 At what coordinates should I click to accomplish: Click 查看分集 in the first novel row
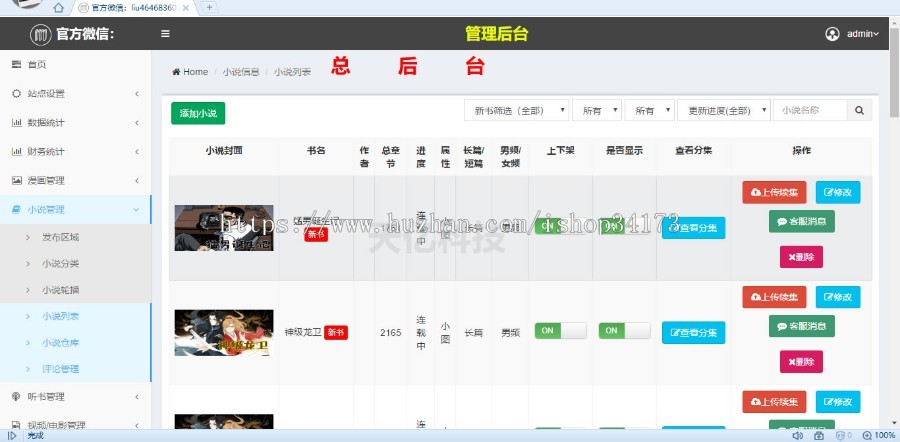693,228
